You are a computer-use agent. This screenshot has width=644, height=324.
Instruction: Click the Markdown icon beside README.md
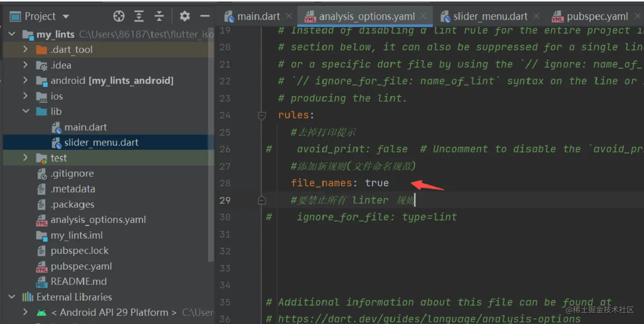42,282
